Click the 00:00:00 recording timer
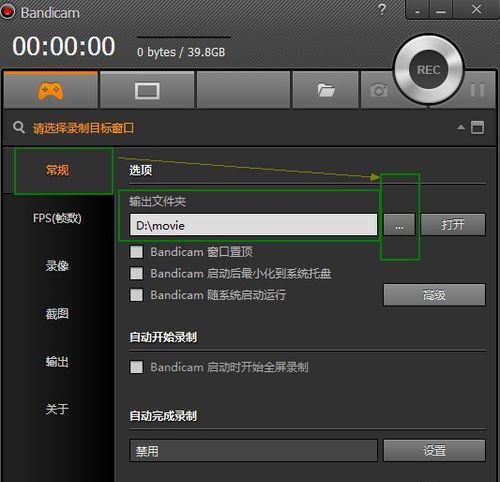 pyautogui.click(x=64, y=46)
